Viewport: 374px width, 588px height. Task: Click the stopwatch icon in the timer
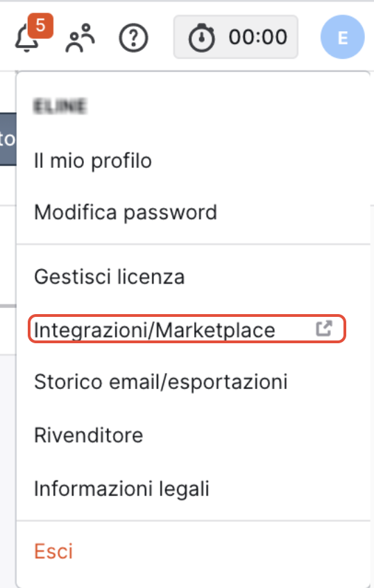(201, 37)
